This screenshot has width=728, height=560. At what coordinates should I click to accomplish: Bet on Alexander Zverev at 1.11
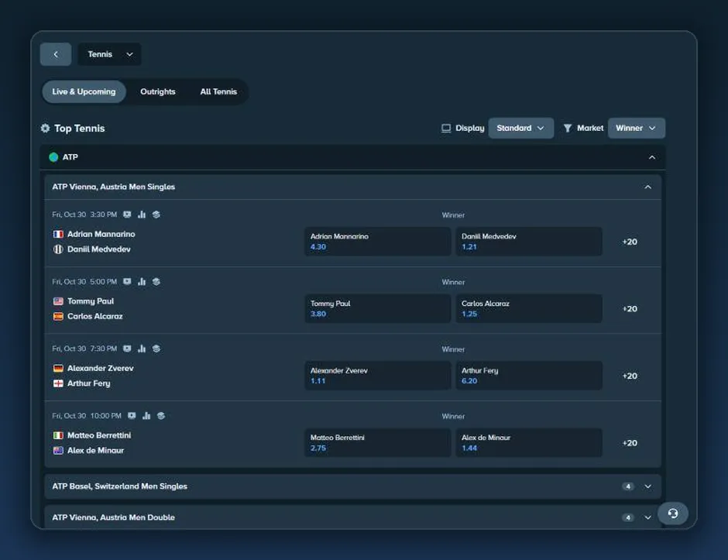coord(377,376)
